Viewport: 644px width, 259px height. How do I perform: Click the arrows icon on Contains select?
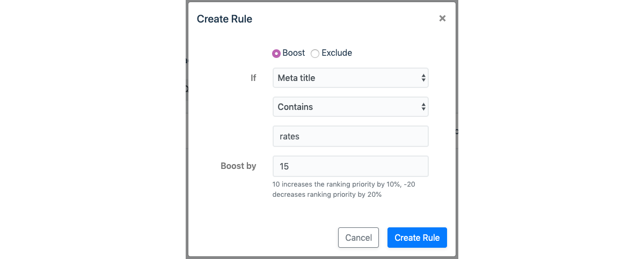click(423, 107)
